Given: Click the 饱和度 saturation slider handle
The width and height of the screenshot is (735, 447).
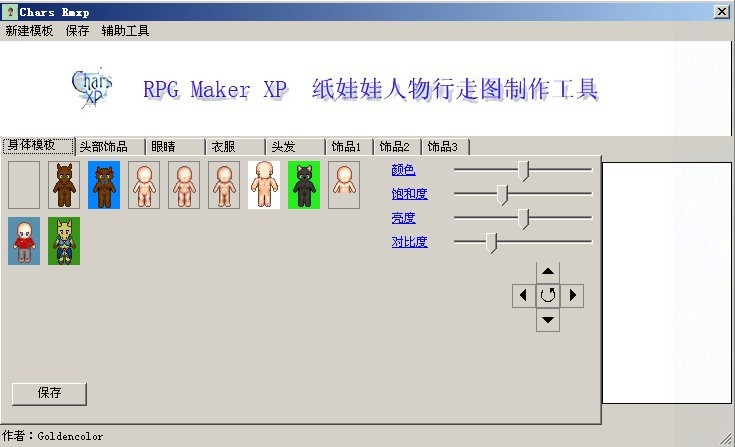Looking at the screenshot, I should 502,194.
